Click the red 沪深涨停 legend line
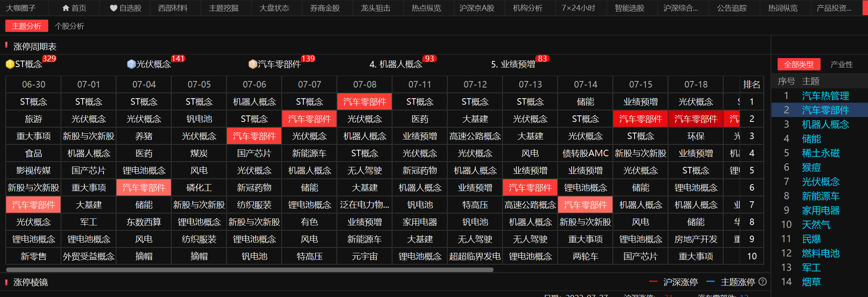The image size is (868, 297). (653, 281)
